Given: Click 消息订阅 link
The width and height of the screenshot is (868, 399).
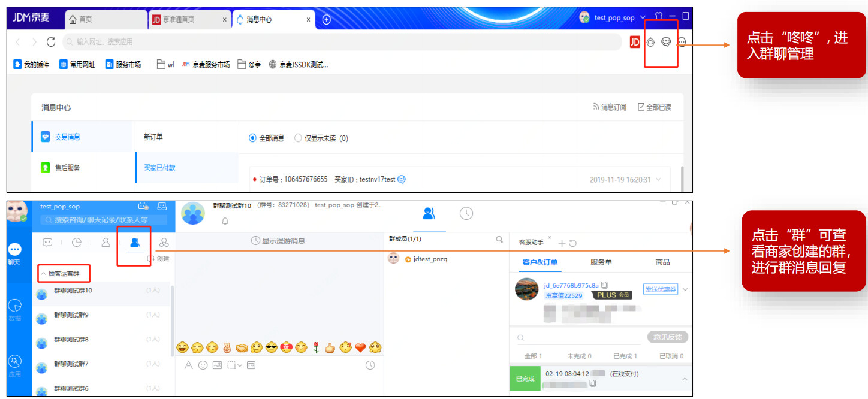Looking at the screenshot, I should point(609,107).
